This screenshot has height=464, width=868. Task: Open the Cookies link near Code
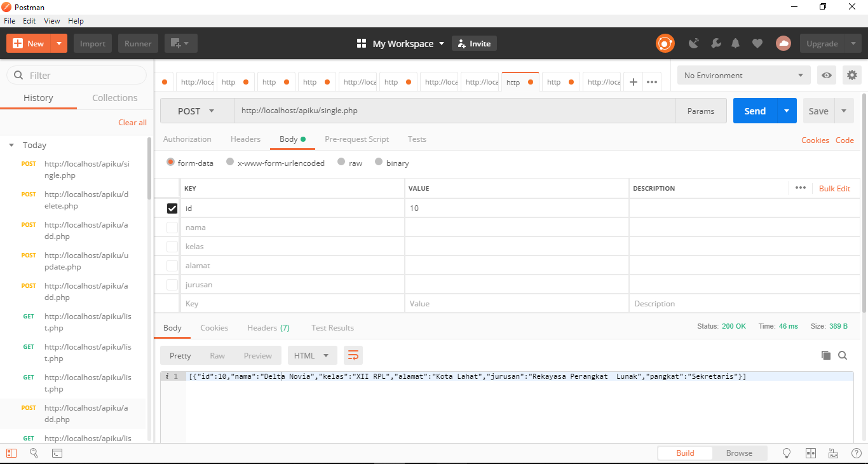(815, 140)
